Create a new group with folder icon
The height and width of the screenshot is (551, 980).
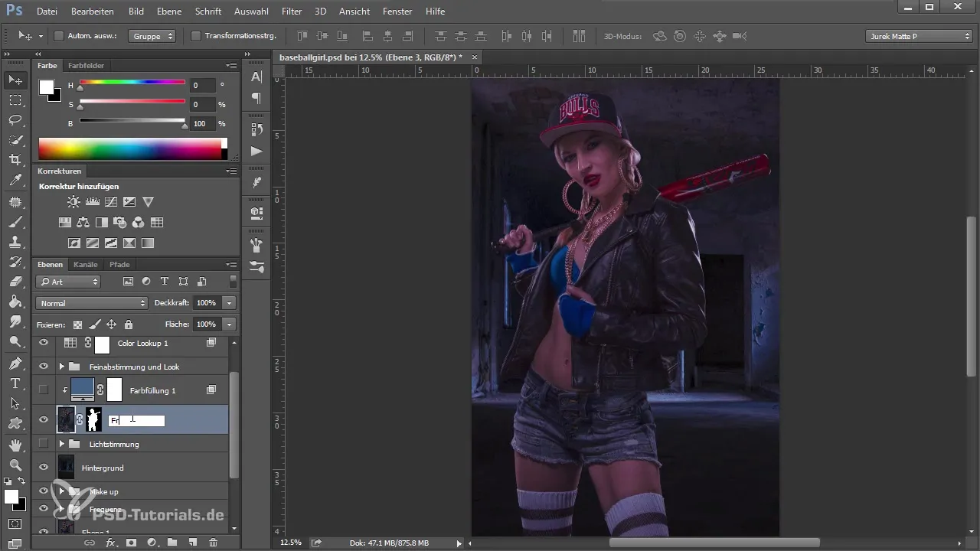pyautogui.click(x=172, y=543)
